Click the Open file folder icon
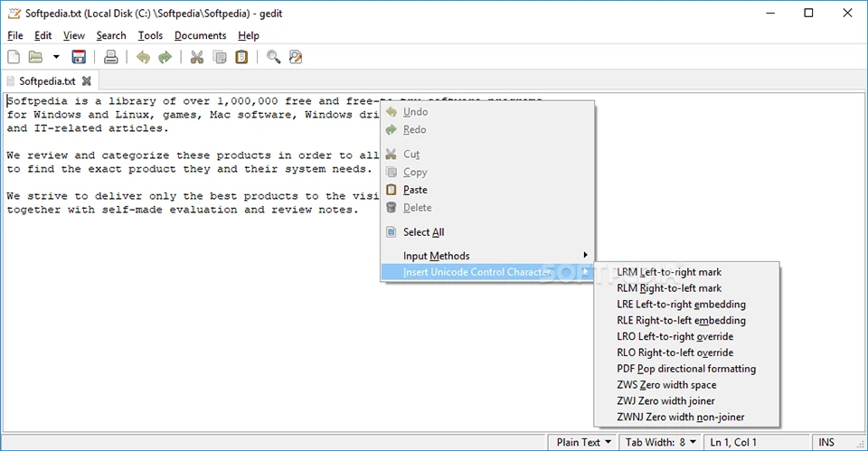Image resolution: width=868 pixels, height=451 pixels. coord(35,57)
